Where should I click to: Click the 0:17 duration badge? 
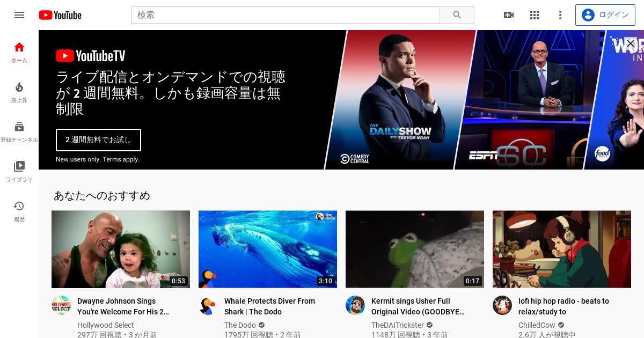(x=472, y=281)
